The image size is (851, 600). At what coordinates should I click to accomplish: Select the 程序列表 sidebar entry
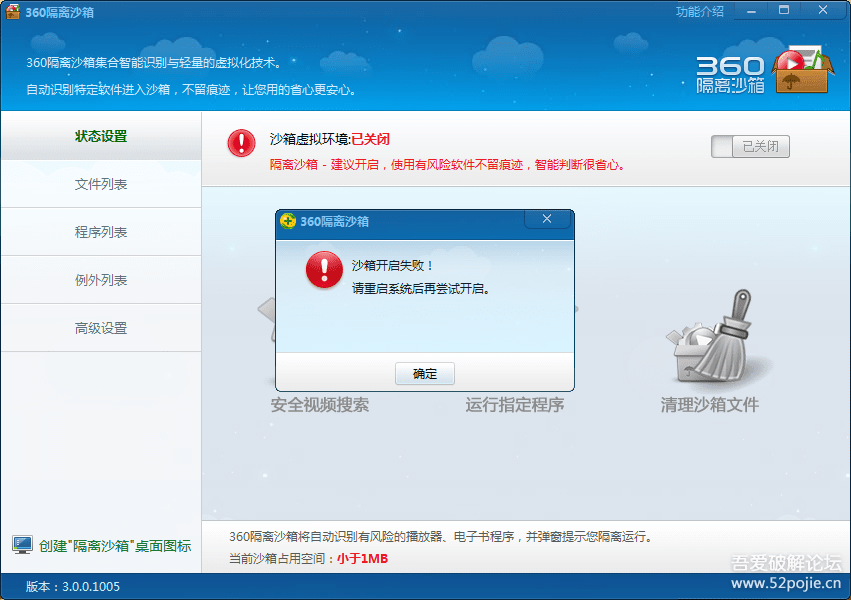click(101, 232)
